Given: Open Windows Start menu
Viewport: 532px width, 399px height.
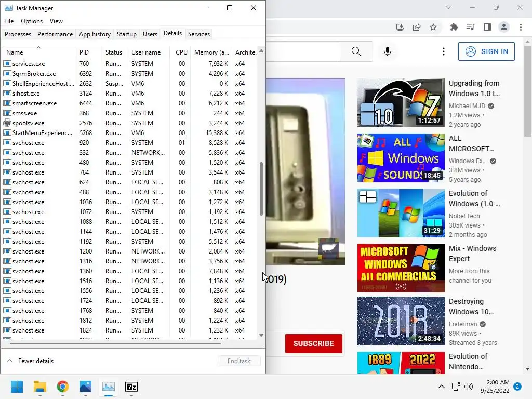Looking at the screenshot, I should pyautogui.click(x=17, y=387).
